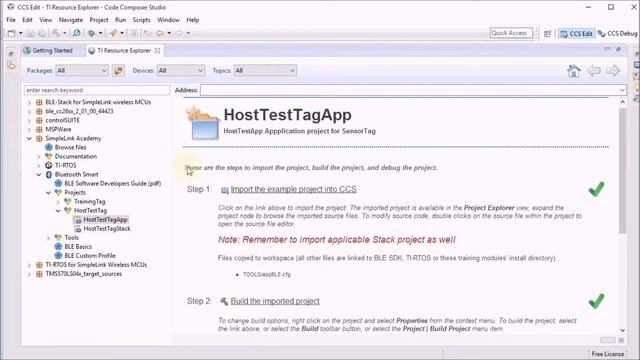The width and height of the screenshot is (640, 360).
Task: Select the BLE Custom Profile item
Action: tap(90, 256)
